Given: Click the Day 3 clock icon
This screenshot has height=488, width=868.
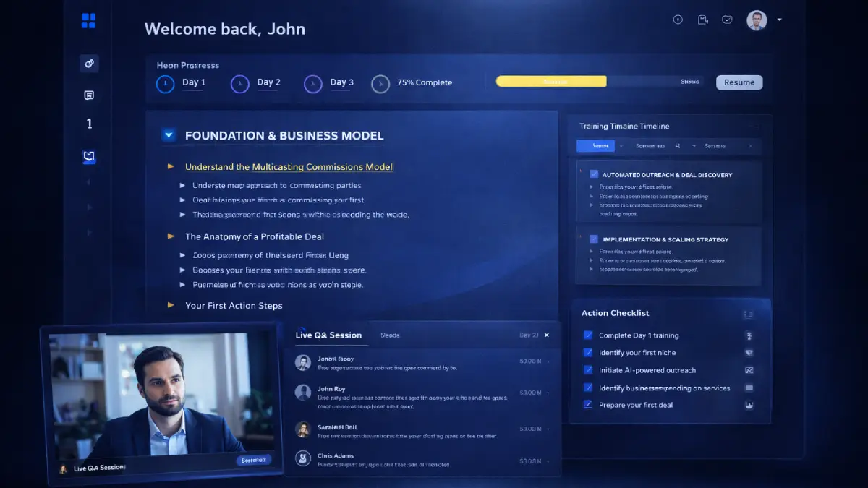Looking at the screenshot, I should pyautogui.click(x=312, y=84).
